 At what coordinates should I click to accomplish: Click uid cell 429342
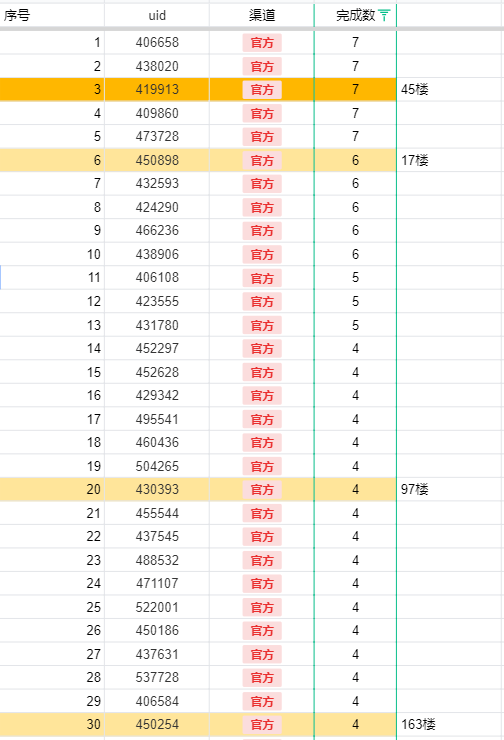(157, 395)
